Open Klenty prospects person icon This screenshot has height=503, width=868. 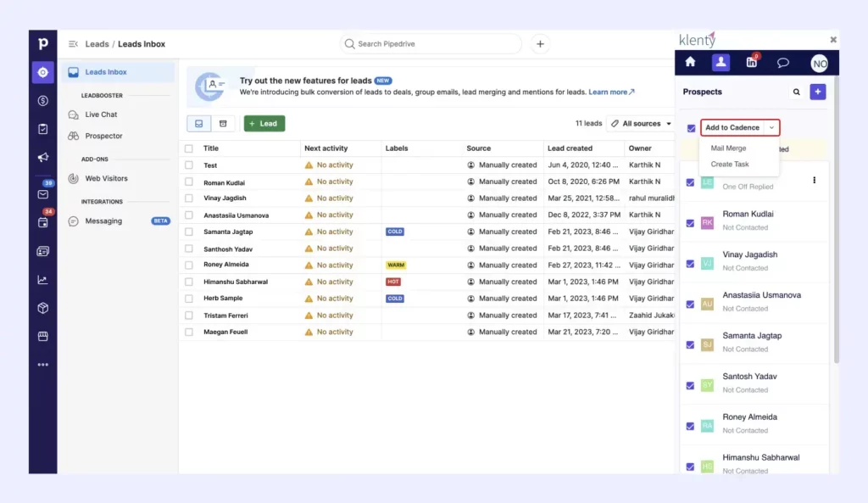[x=721, y=62]
